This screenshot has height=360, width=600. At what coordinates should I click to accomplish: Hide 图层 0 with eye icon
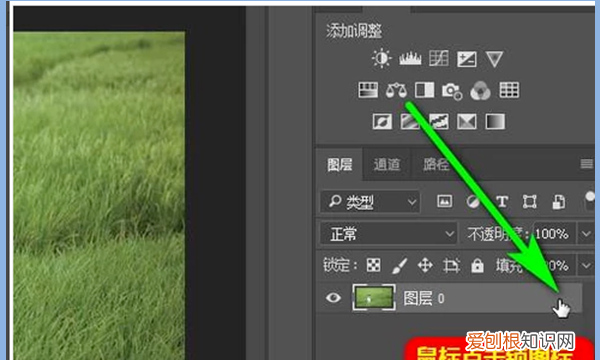(x=333, y=298)
